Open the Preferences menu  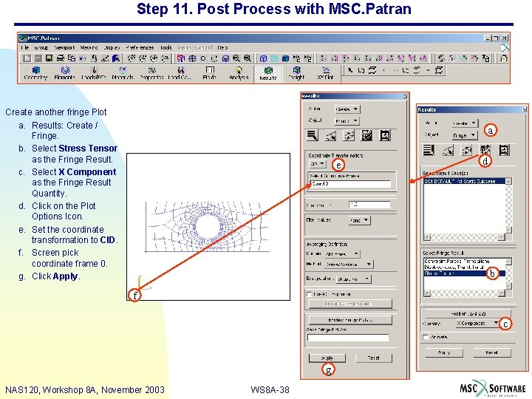[140, 47]
